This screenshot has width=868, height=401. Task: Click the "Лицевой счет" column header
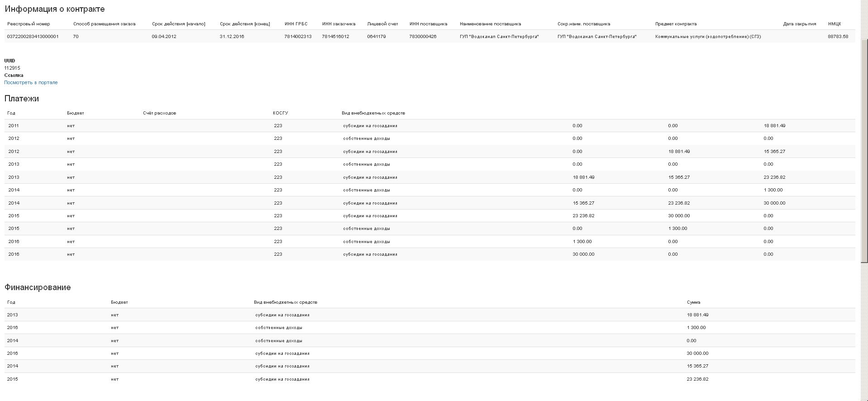point(382,24)
